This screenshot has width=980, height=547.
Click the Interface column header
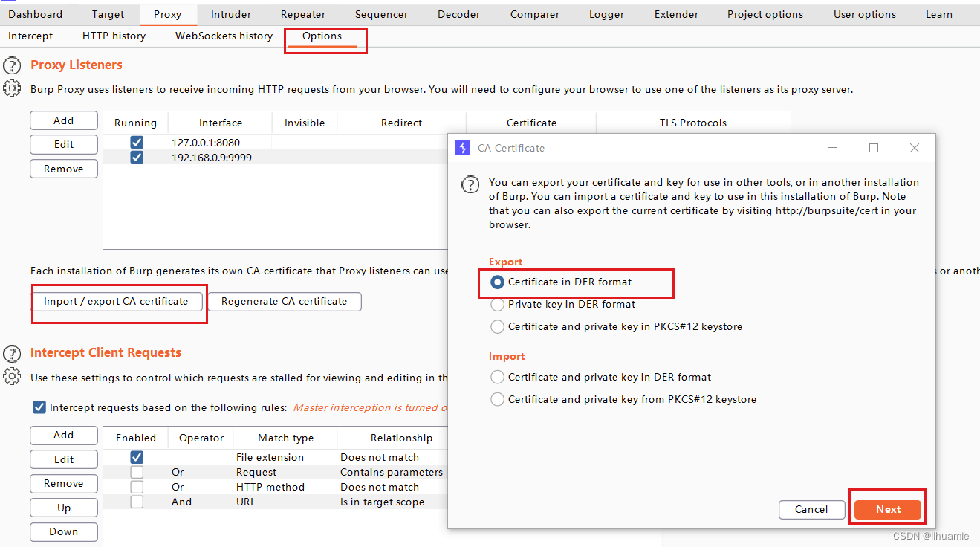221,123
